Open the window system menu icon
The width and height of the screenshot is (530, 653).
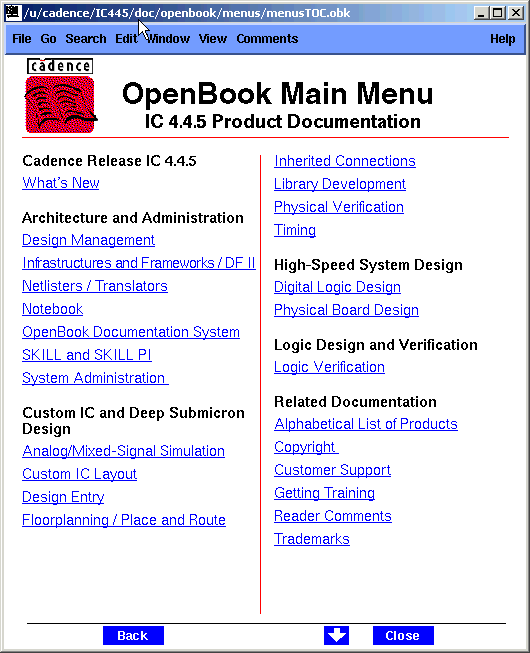(x=13, y=12)
